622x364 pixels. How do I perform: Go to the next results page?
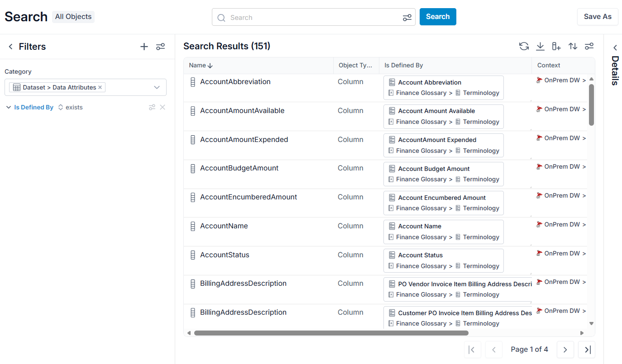click(565, 350)
